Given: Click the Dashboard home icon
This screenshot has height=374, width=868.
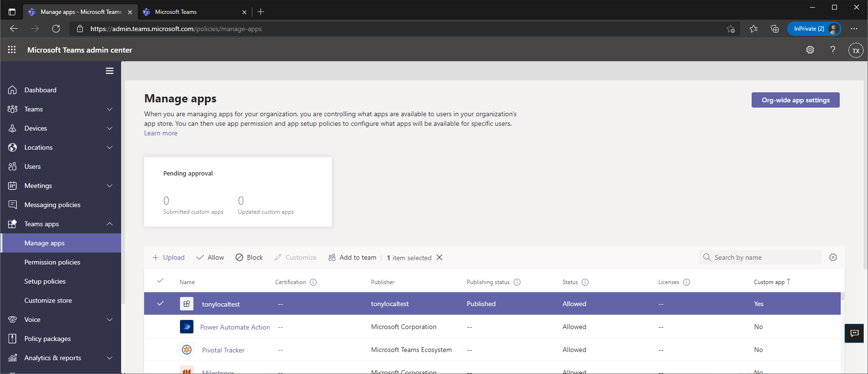Looking at the screenshot, I should (12, 90).
